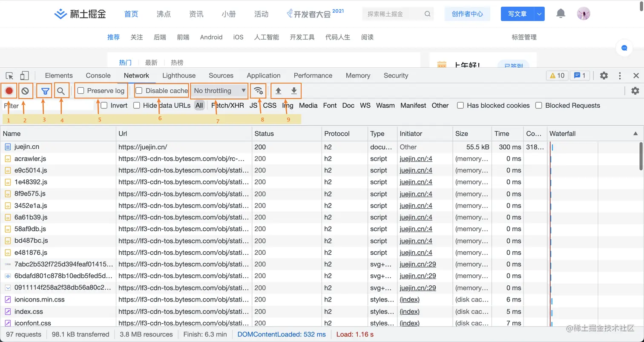Open initiator link for acrawler.js
This screenshot has height=342, width=644.
point(416,158)
